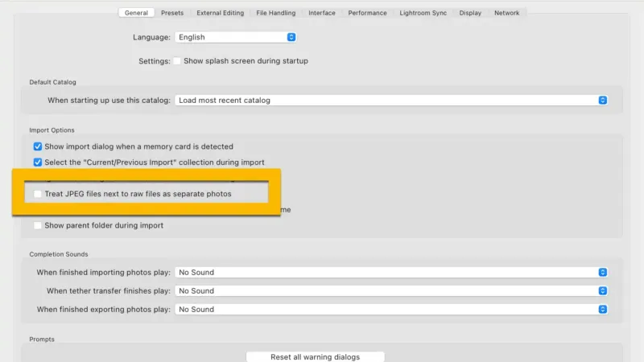Open the Presets tab

tap(172, 13)
